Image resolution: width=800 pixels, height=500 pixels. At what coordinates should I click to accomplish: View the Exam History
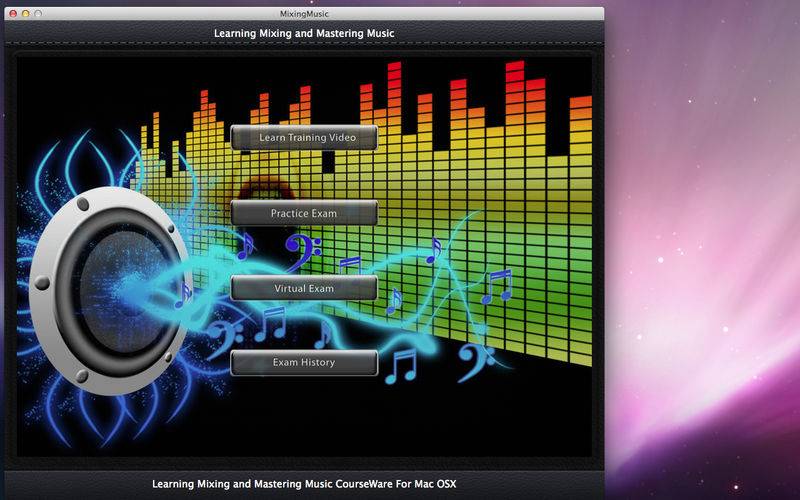coord(304,363)
